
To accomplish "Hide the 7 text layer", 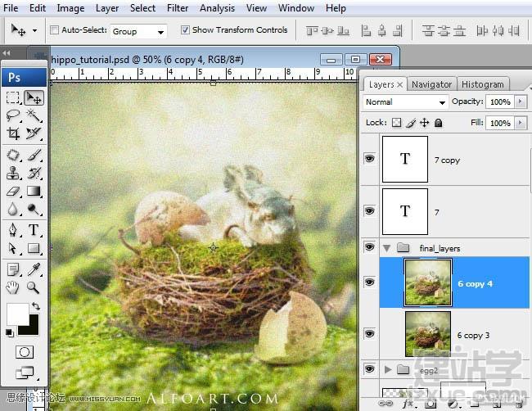I will point(369,210).
